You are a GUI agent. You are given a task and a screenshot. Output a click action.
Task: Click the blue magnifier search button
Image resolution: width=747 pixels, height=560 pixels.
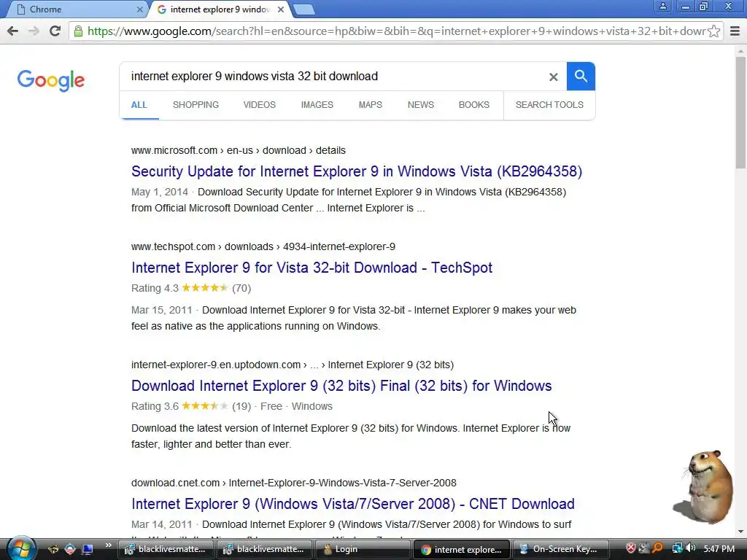(x=581, y=76)
